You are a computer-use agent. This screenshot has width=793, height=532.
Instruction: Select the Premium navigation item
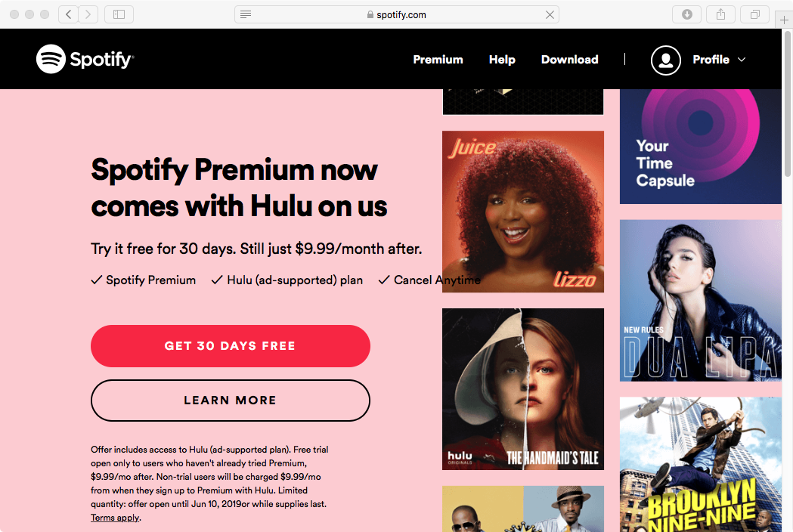438,60
